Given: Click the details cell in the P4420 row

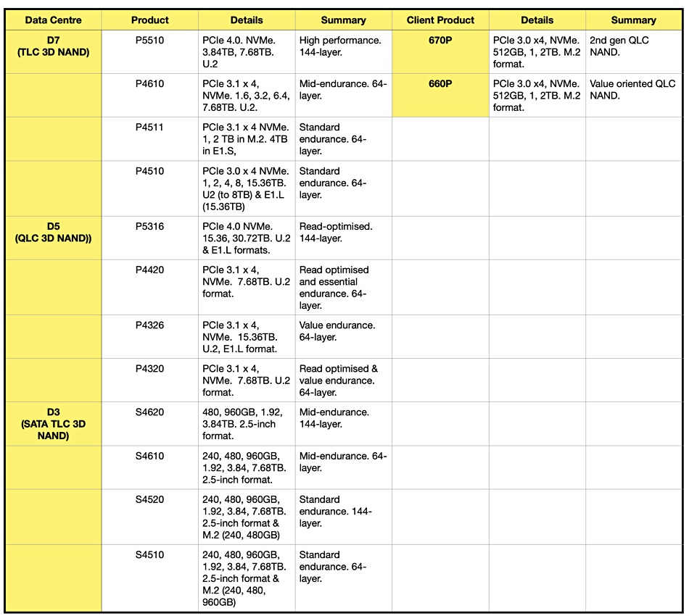Looking at the screenshot, I should [247, 287].
